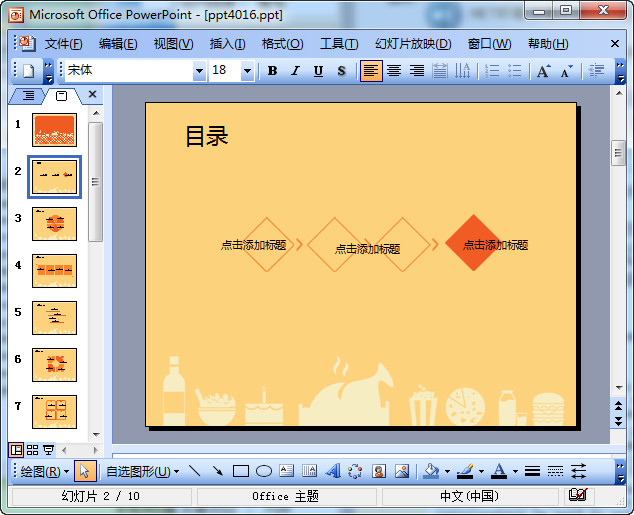Switch to Slide Sorter view icon
The image size is (634, 515).
(x=32, y=450)
